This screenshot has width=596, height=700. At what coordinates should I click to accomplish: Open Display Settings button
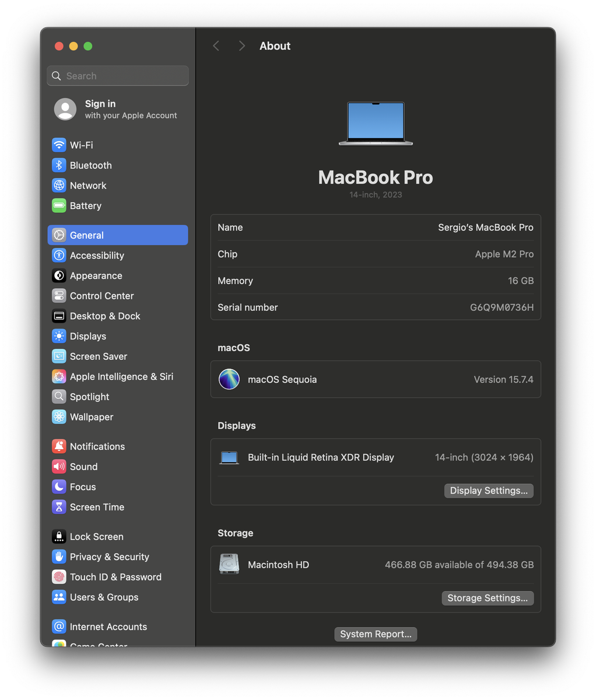coord(488,491)
